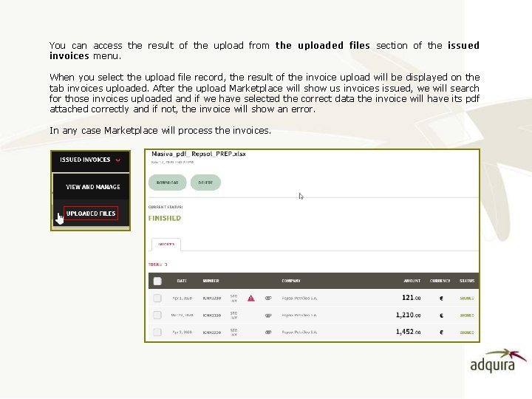Click the Total count label
The width and height of the screenshot is (532, 399).
point(158,265)
